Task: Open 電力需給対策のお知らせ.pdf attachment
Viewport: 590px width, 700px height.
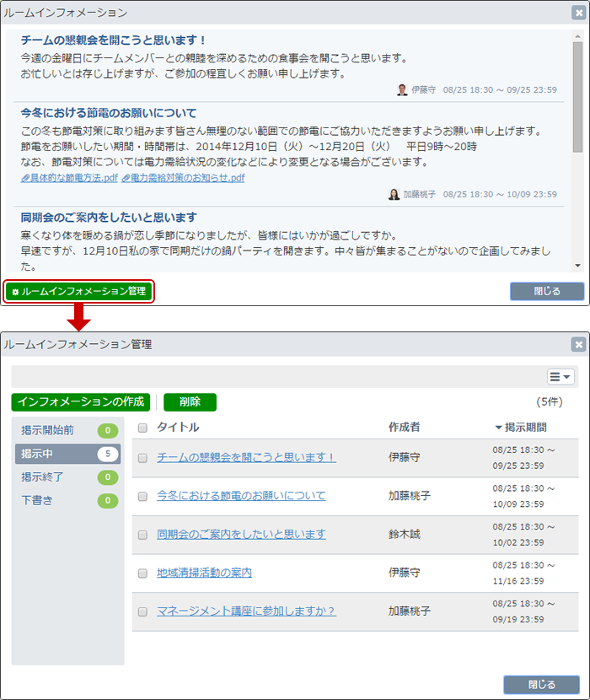Action: [x=183, y=178]
